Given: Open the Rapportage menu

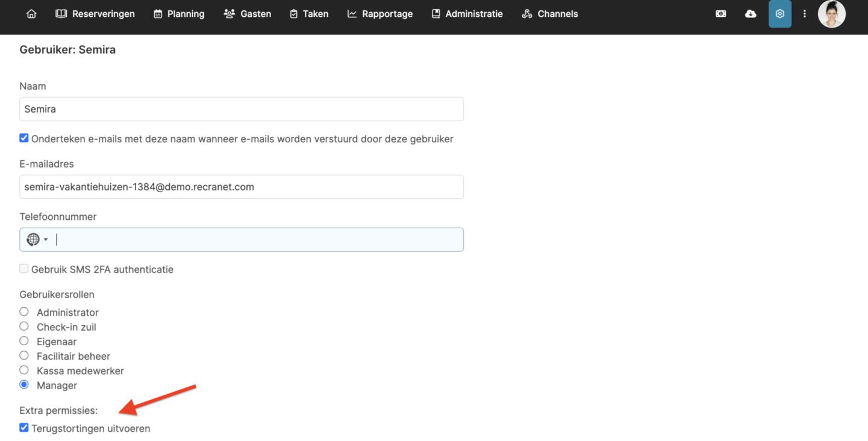Looking at the screenshot, I should coord(380,14).
